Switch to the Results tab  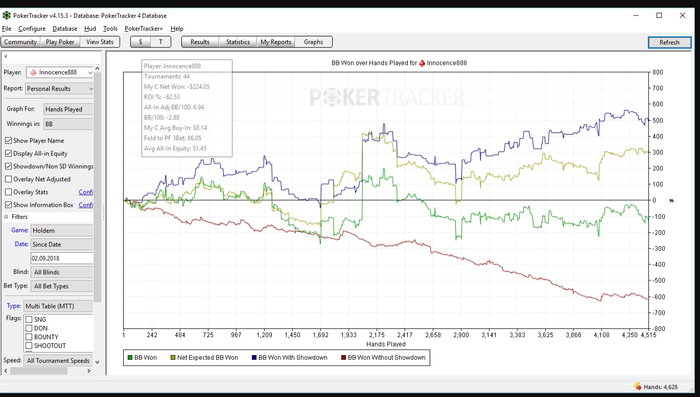[200, 42]
